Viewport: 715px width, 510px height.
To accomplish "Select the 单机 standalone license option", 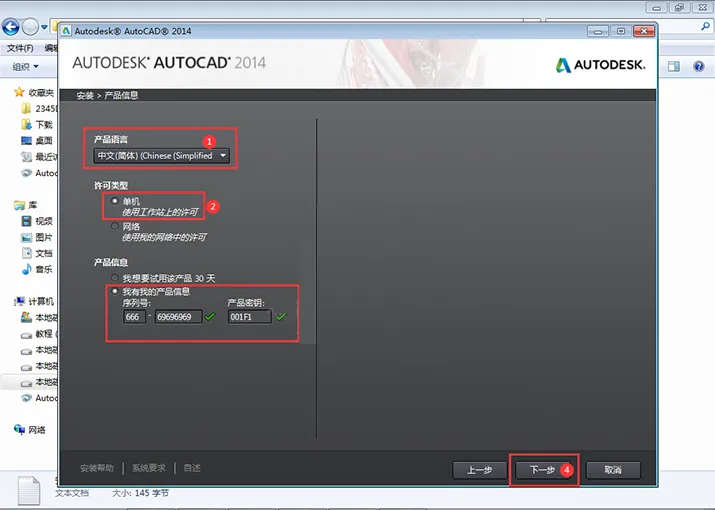I will 116,201.
